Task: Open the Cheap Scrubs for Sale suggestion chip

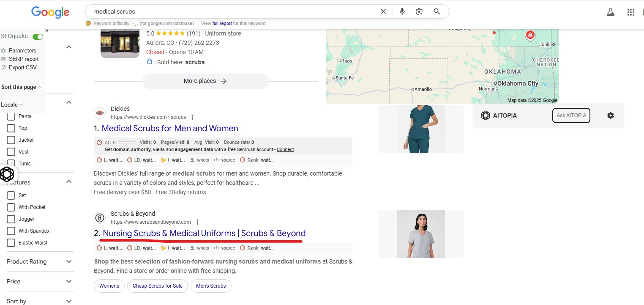Action: pos(157,286)
